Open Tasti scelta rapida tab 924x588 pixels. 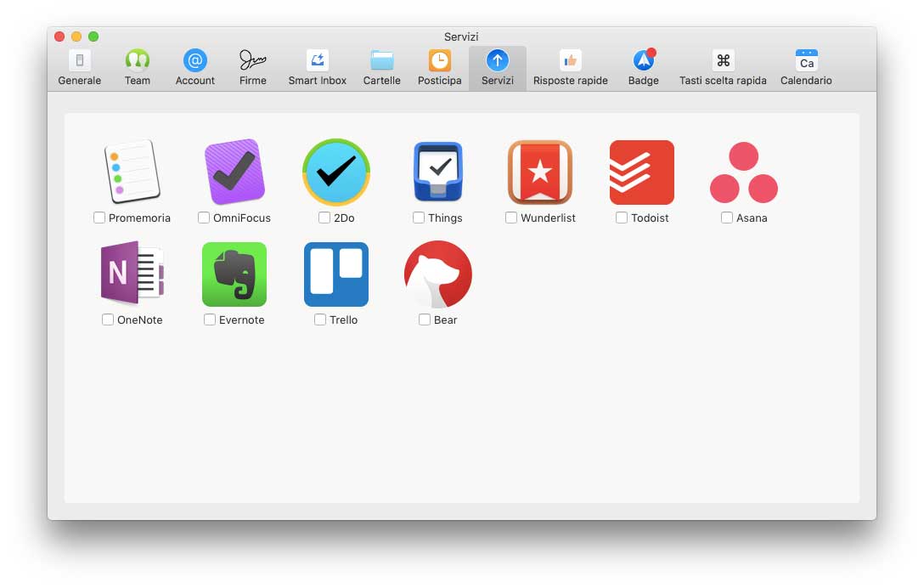click(723, 69)
